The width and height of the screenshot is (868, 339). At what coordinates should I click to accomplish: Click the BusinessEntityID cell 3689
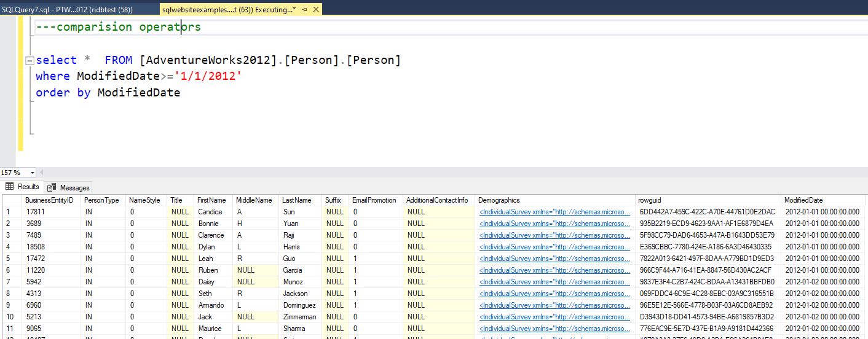point(51,224)
